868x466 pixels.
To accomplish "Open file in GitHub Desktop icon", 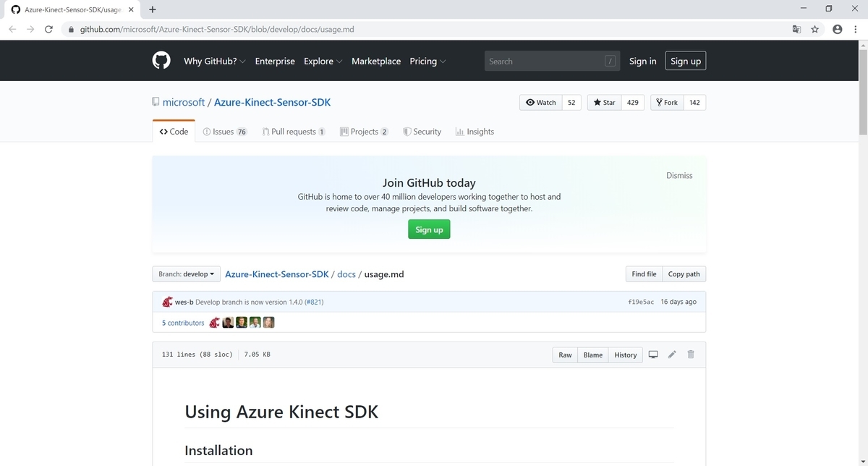I will coord(653,355).
